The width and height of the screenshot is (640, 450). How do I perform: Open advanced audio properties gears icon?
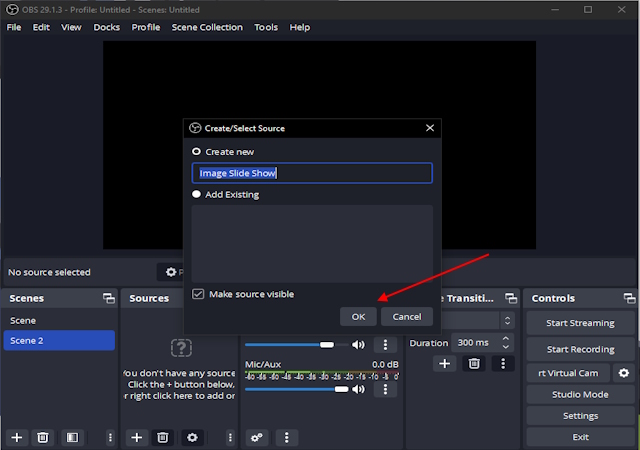point(257,437)
